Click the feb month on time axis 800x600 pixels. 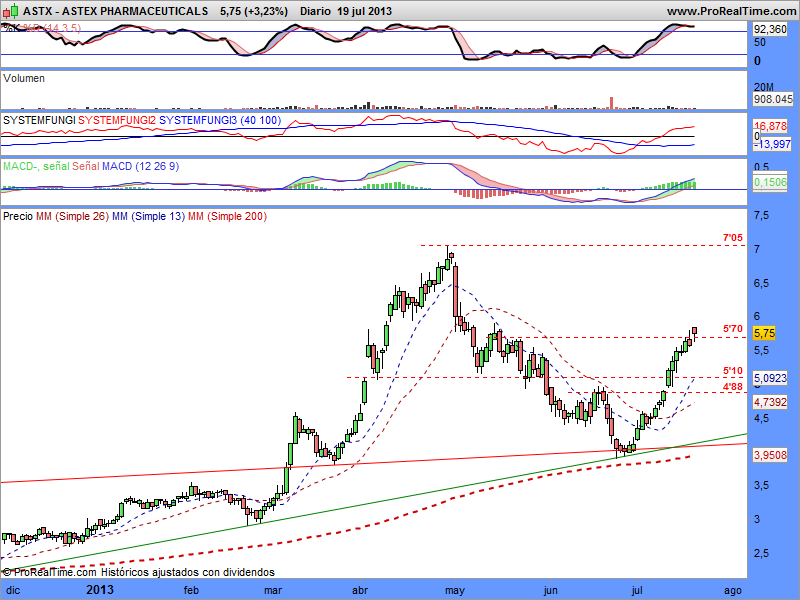(191, 590)
